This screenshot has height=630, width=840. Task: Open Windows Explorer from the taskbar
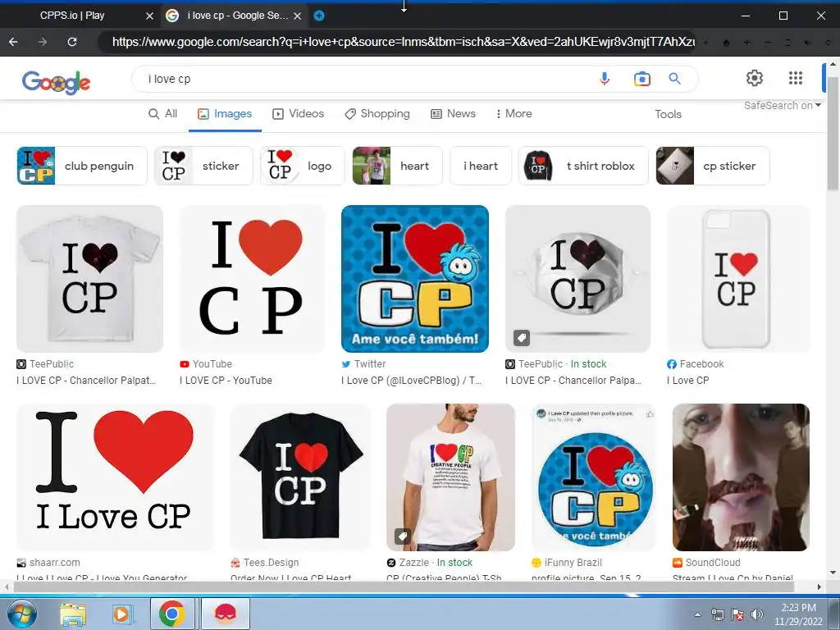tap(73, 614)
